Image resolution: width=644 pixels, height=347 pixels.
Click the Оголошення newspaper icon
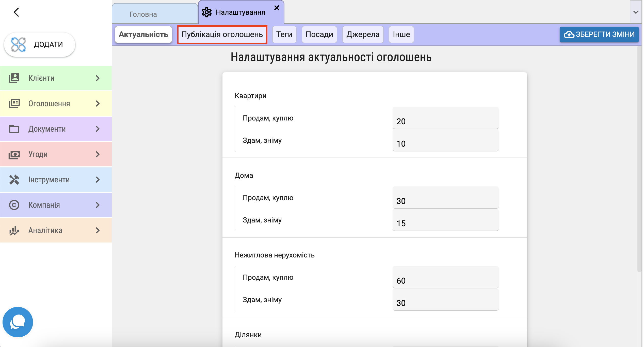click(14, 103)
